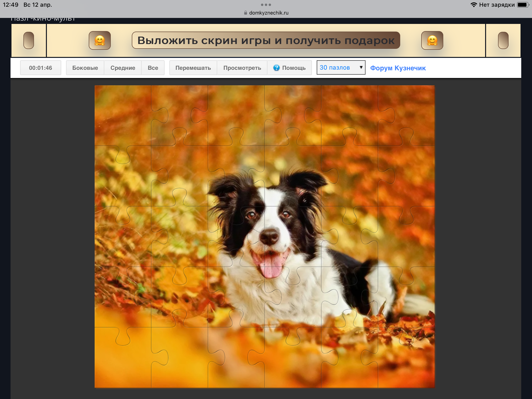Show only 'Боковые' edge pieces
532x399 pixels.
tap(85, 68)
